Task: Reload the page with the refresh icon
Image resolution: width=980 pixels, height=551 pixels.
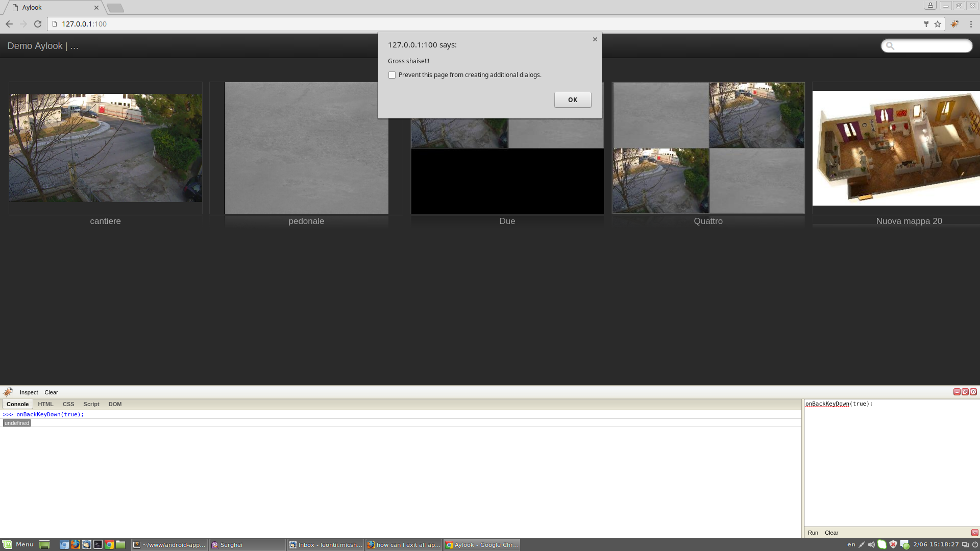Action: [x=38, y=24]
